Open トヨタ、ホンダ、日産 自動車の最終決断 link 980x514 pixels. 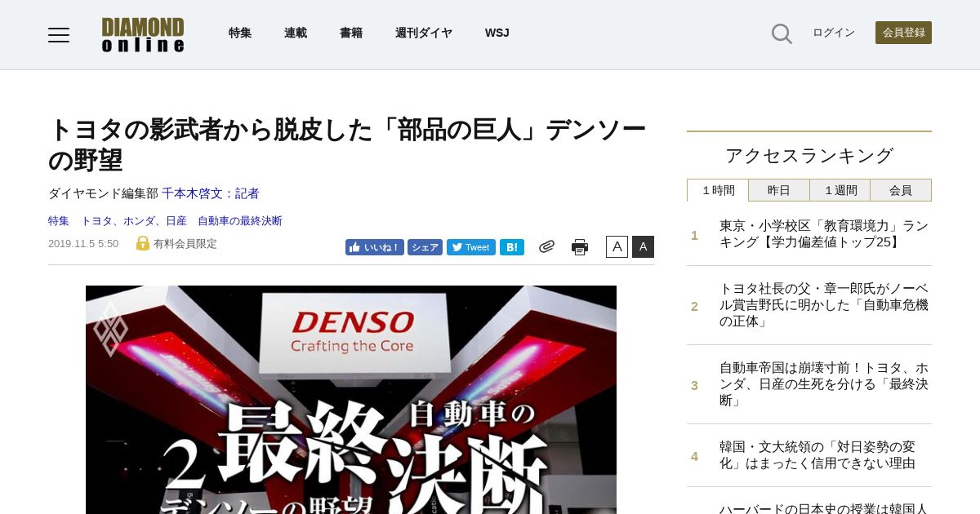(x=181, y=221)
